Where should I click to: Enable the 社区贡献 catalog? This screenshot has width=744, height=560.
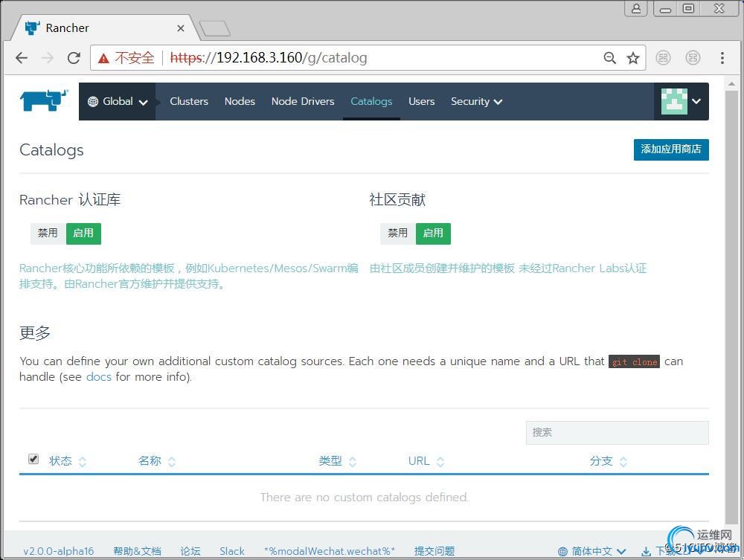(x=433, y=234)
